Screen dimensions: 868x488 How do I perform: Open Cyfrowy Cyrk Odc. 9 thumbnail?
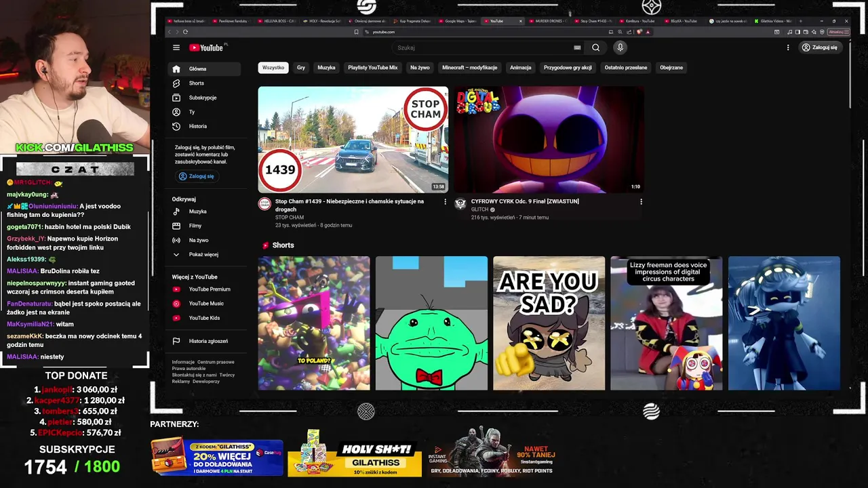(549, 140)
